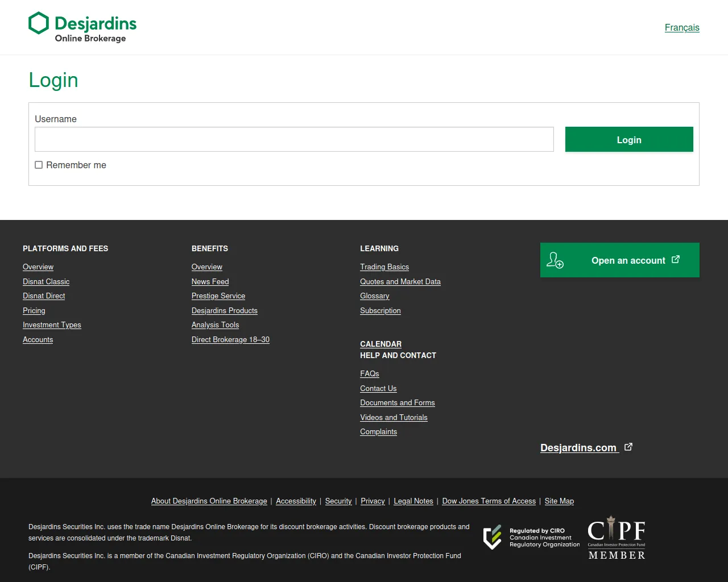
Task: Open the Prestige Service link
Action: [x=218, y=296]
